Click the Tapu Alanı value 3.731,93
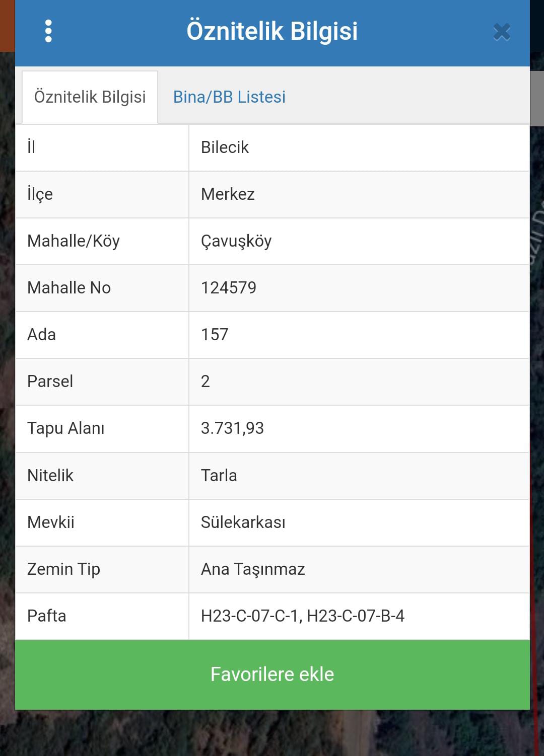Screen dimensions: 544x756 (232, 428)
